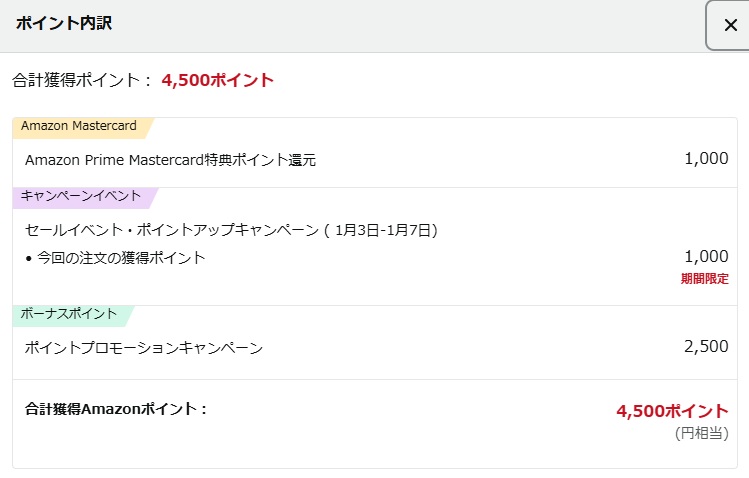Click the 1,000 value for 今回の注文
The height and width of the screenshot is (478, 749).
pos(706,256)
